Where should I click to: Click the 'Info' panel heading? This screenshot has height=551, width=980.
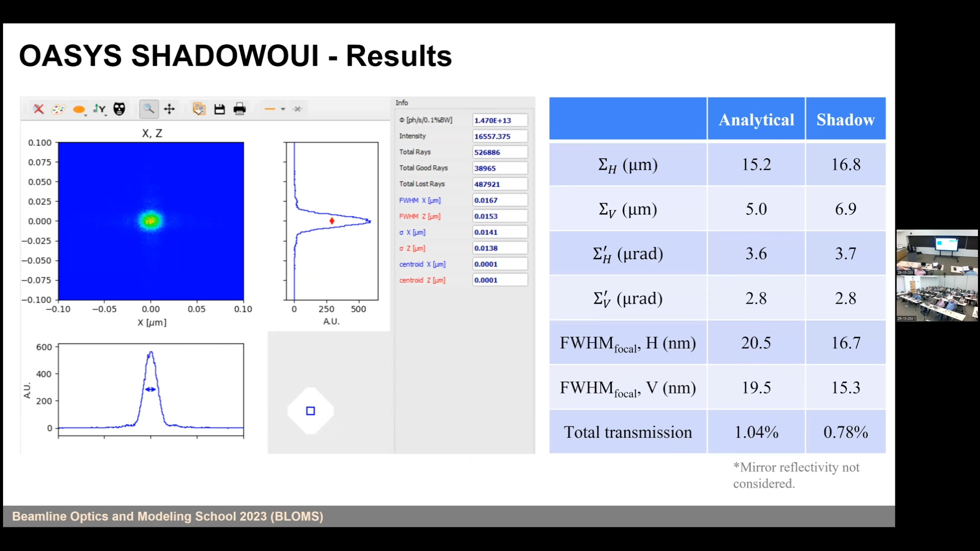click(x=402, y=103)
